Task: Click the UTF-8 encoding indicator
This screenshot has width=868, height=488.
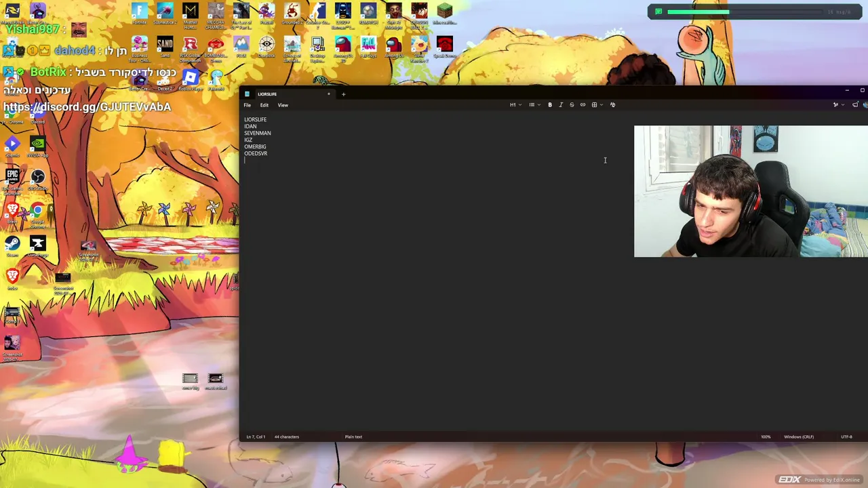Action: tap(846, 437)
